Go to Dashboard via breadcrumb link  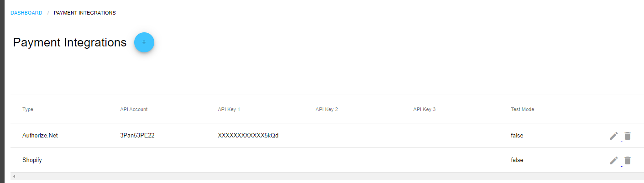coord(26,13)
